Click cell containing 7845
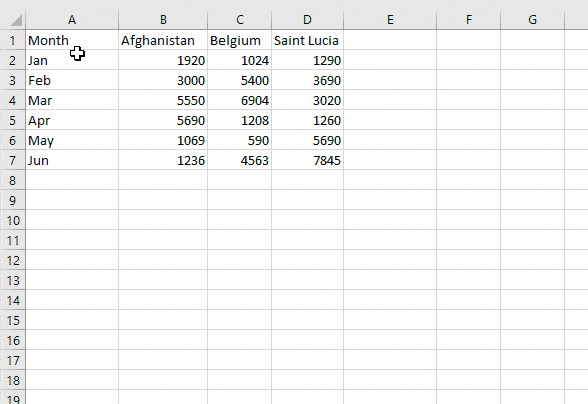 [308, 160]
